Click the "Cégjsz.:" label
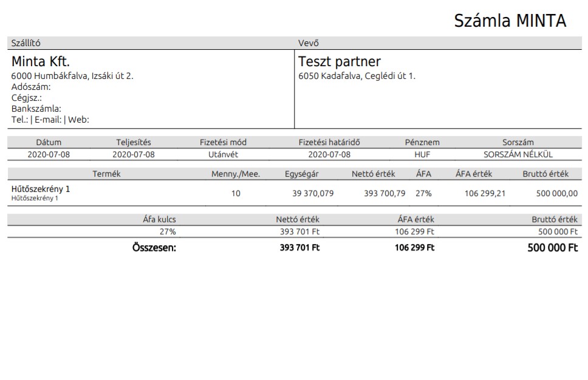The width and height of the screenshot is (588, 380). (x=27, y=98)
